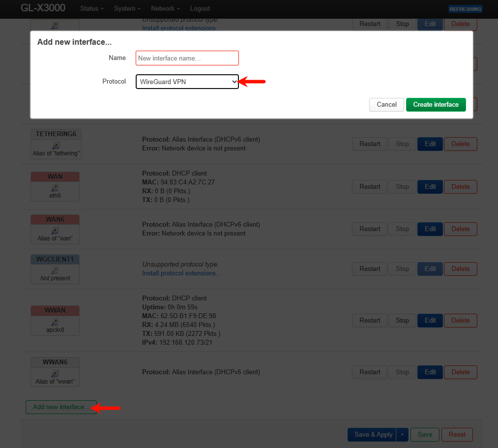Click the Add new interface button

coord(61,407)
